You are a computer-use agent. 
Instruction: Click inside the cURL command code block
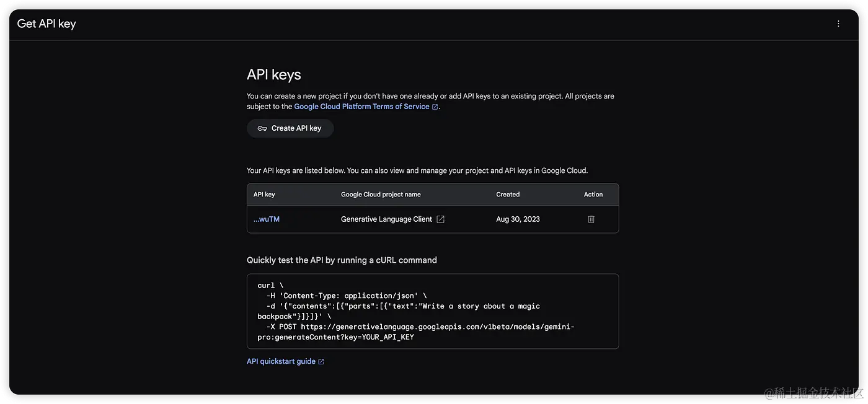(433, 312)
